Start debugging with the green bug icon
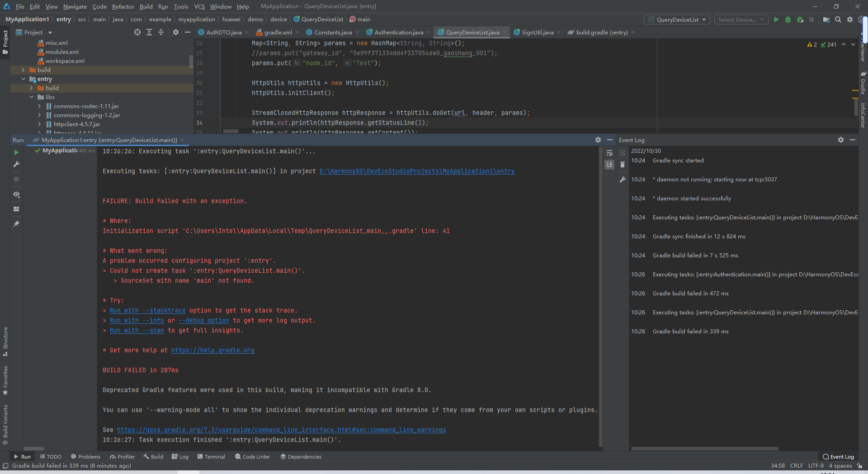Viewport: 868px width, 474px height. coord(788,19)
